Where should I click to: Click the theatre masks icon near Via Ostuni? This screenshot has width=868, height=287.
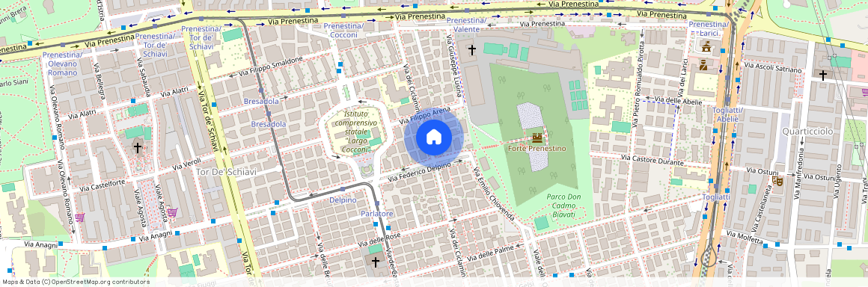coord(777,179)
